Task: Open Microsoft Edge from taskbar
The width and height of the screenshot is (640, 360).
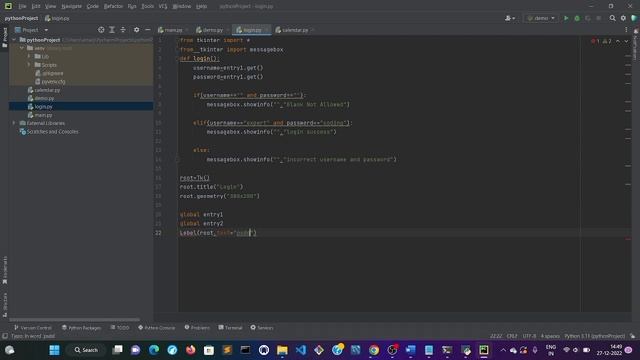Action: pos(154,350)
